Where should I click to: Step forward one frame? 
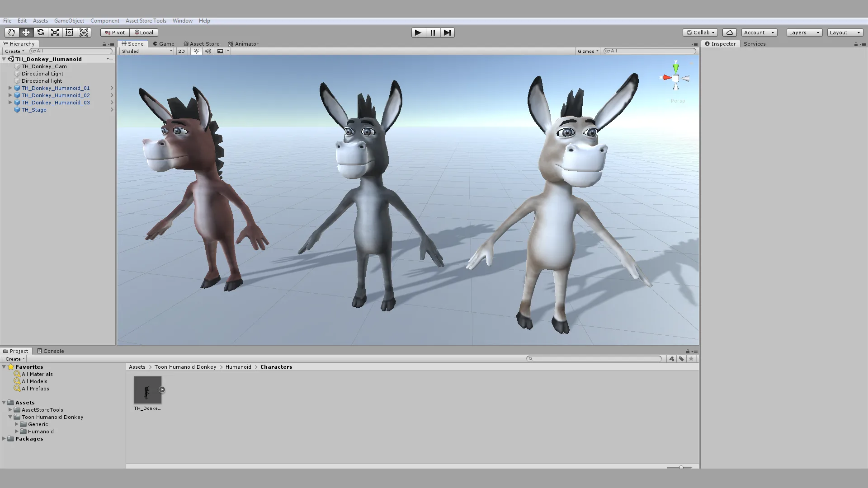tap(447, 33)
